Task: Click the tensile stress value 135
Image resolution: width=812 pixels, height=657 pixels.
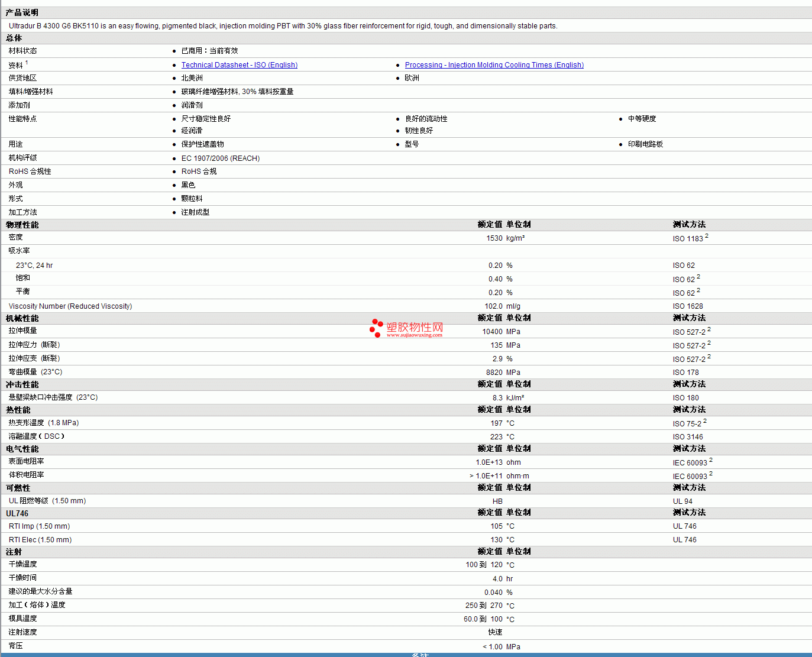Action: (x=496, y=345)
